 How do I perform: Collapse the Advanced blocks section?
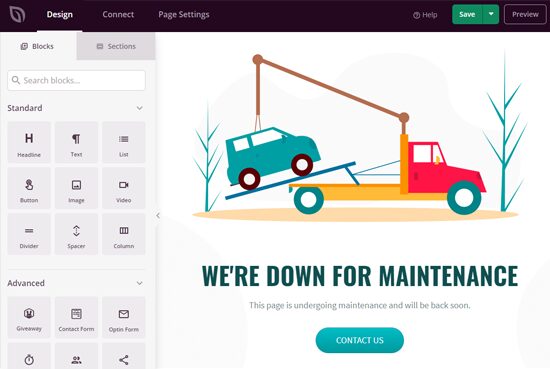tap(140, 283)
